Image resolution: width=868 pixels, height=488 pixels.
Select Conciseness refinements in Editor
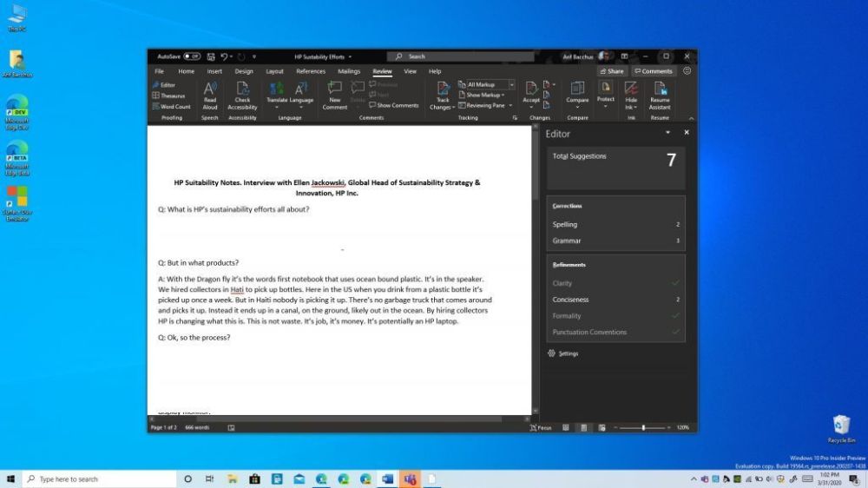click(615, 300)
